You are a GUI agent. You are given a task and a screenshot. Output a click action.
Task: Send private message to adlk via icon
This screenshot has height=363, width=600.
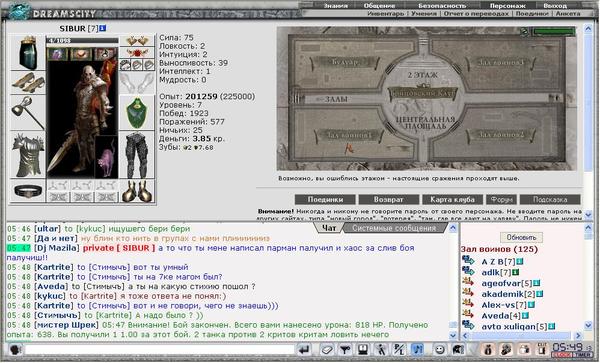tap(468, 271)
